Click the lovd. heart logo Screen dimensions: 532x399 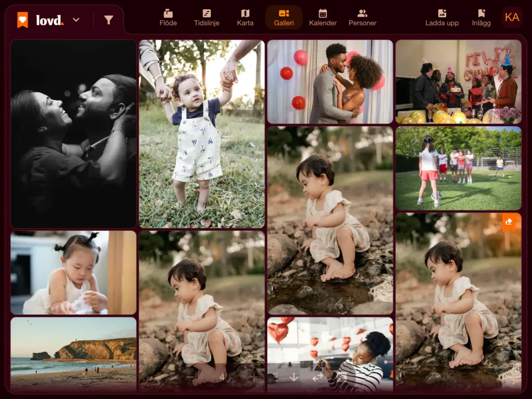pos(23,20)
